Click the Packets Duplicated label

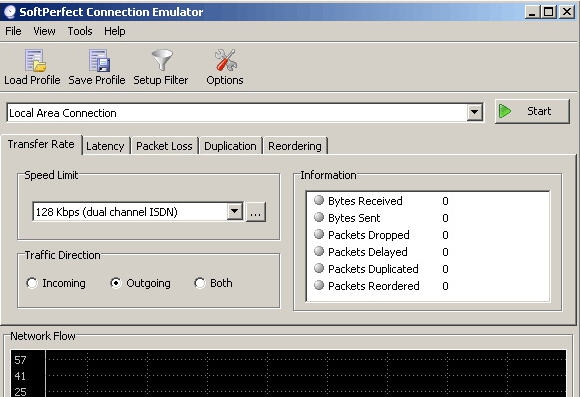[x=373, y=269]
